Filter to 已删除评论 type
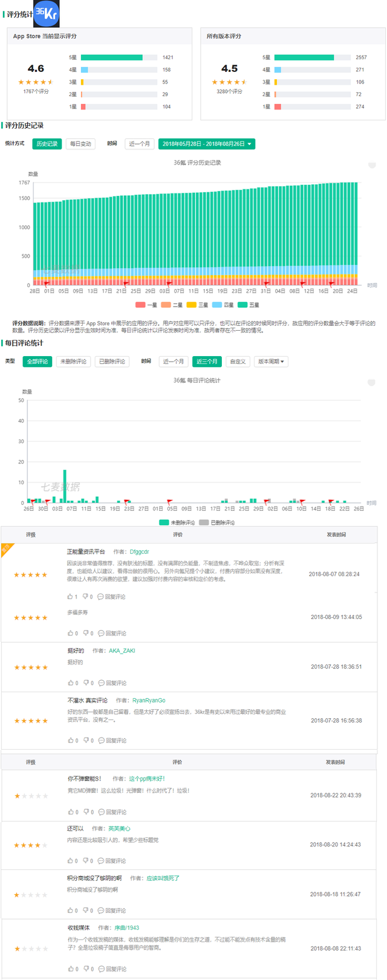The height and width of the screenshot is (980, 387). (x=112, y=362)
